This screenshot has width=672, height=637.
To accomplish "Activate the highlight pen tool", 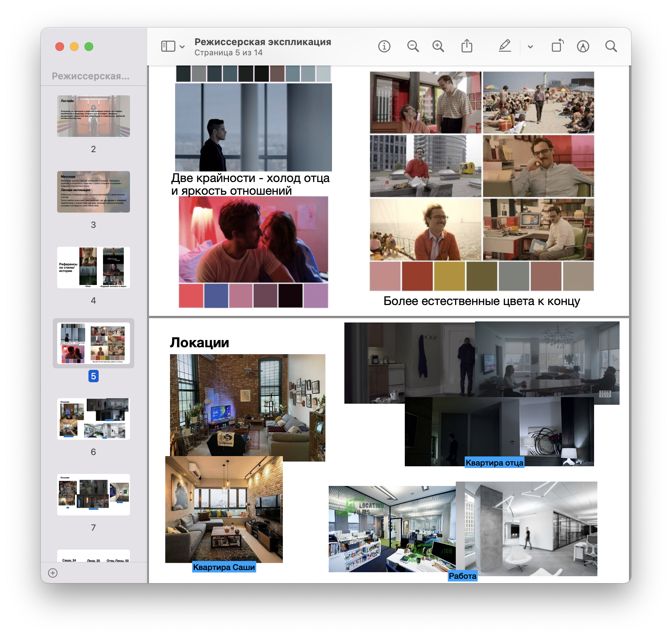I will click(x=505, y=46).
